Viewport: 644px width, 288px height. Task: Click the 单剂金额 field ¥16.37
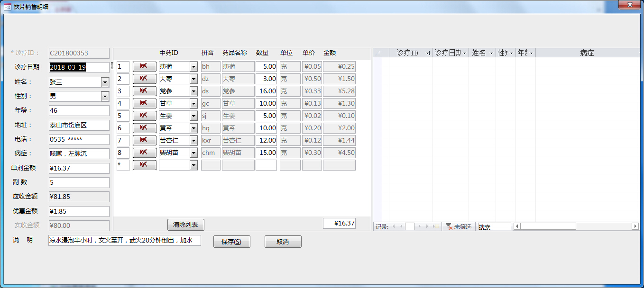79,168
